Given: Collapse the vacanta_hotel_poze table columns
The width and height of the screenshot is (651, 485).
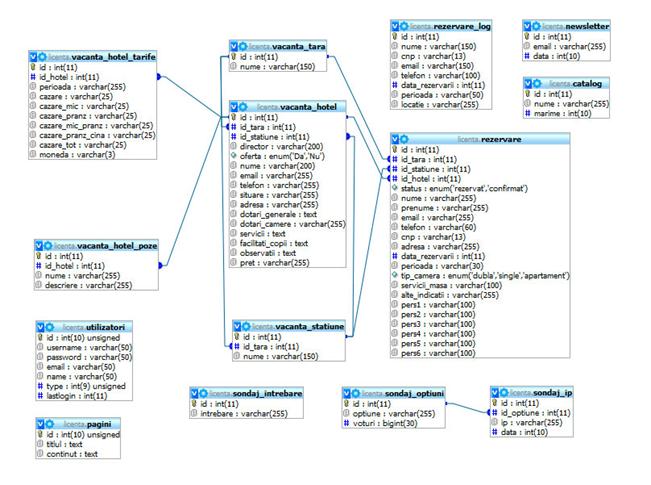Looking at the screenshot, I should 39,244.
